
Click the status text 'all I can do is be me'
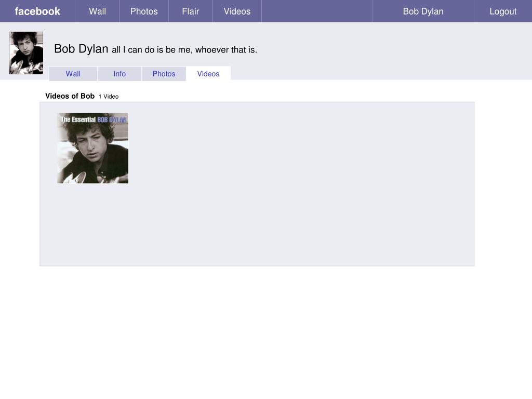point(184,50)
